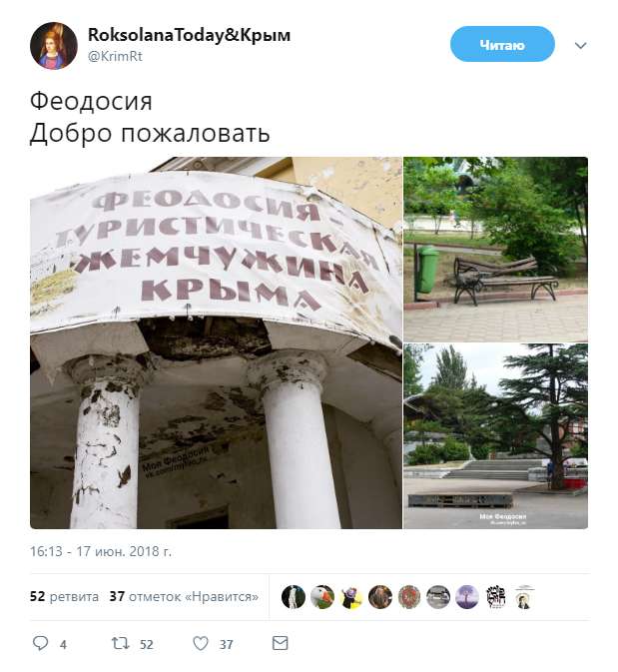Click the reply speech bubble icon
618x672 pixels.
point(41,643)
